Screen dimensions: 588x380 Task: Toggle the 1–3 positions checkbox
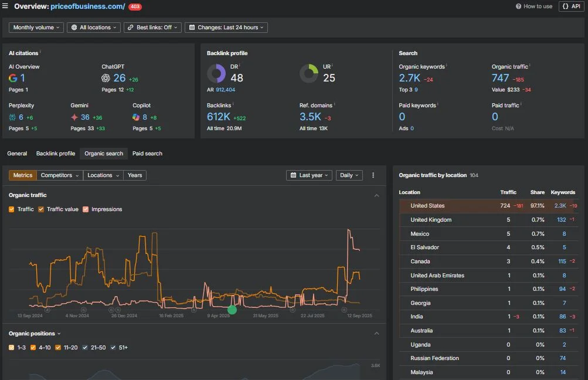pos(12,347)
